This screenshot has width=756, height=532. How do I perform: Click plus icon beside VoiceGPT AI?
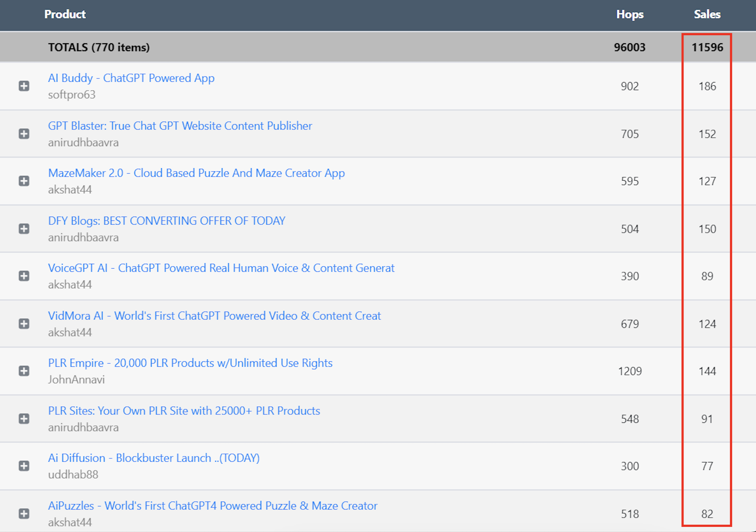[x=24, y=276]
